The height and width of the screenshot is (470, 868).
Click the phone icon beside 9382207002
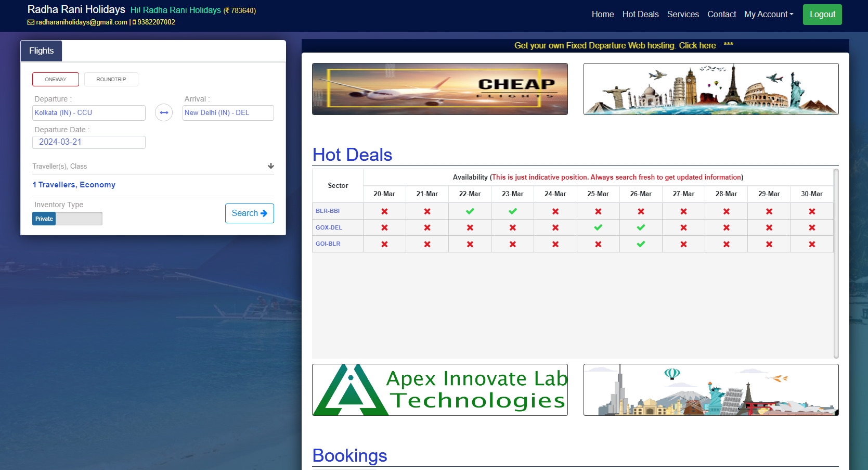pyautogui.click(x=133, y=22)
